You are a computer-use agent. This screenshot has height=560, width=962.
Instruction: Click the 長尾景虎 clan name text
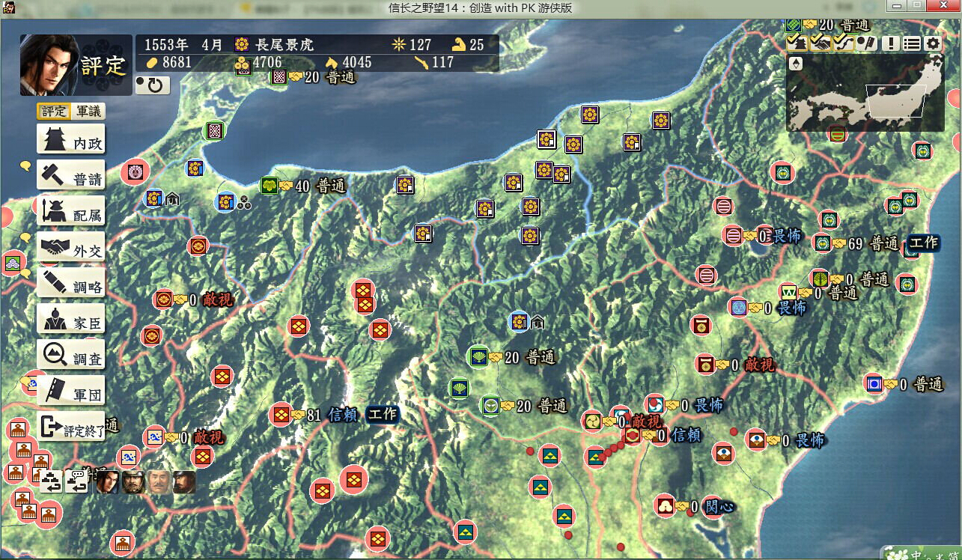284,44
